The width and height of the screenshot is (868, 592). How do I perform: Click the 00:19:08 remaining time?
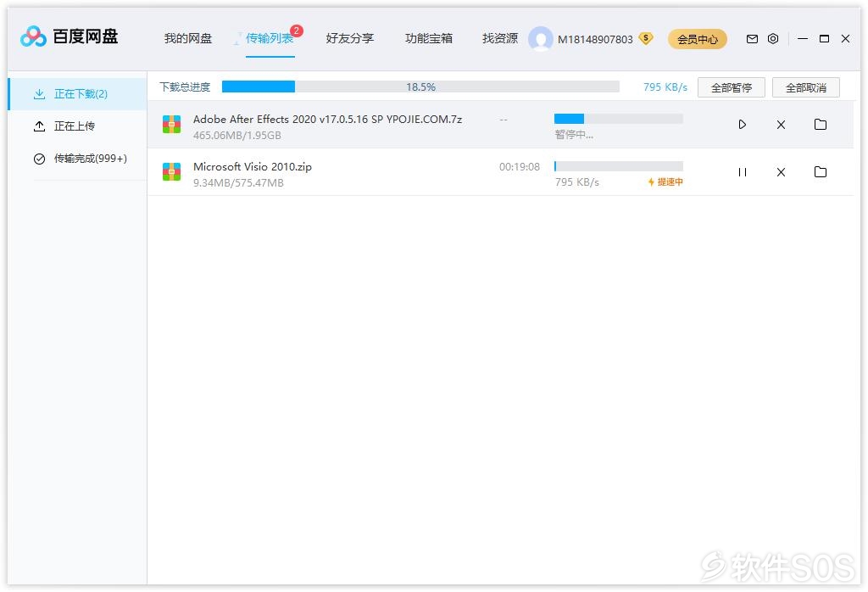520,167
